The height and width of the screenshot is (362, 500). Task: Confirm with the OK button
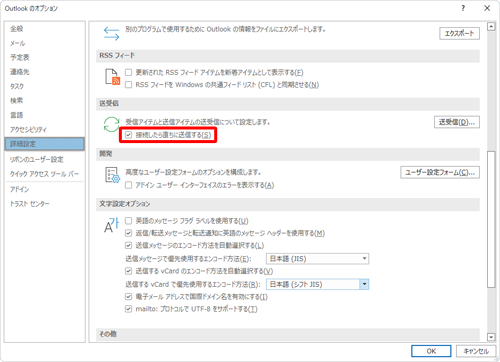point(431,351)
